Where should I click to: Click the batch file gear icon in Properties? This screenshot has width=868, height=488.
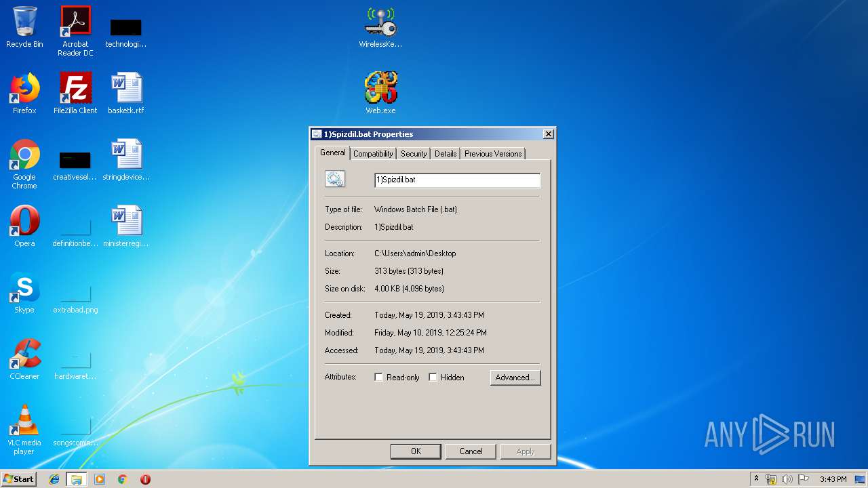coord(335,179)
